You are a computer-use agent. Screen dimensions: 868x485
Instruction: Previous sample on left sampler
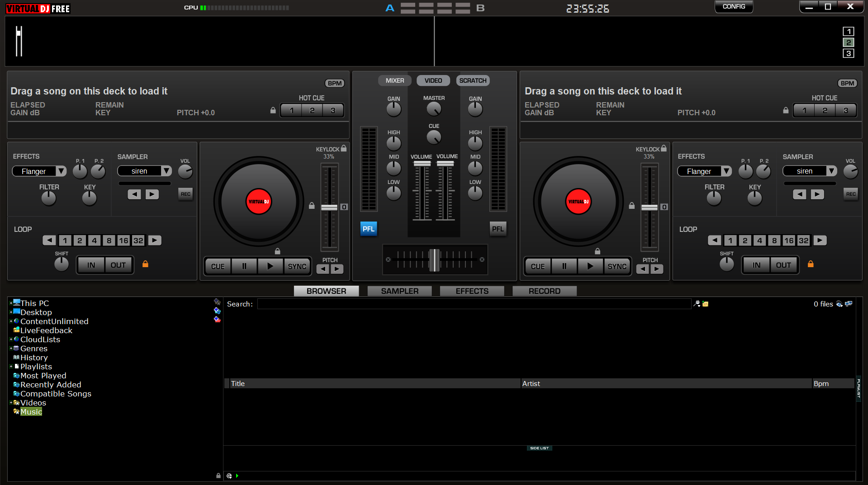click(134, 194)
